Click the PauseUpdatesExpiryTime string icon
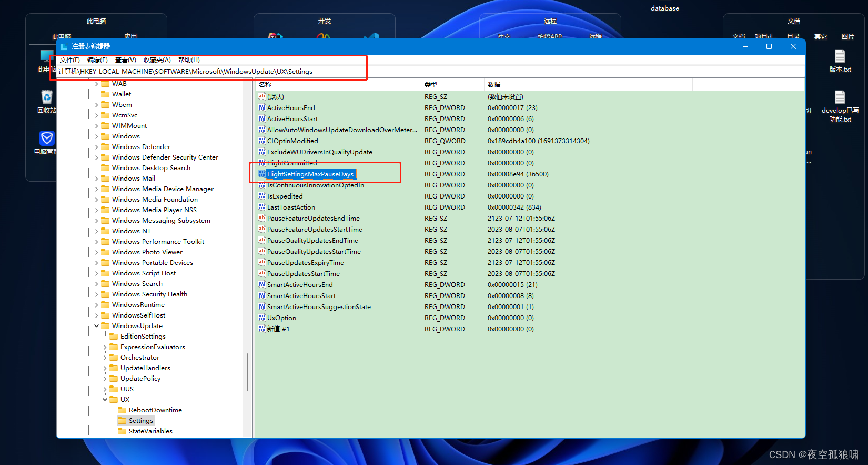Viewport: 868px width, 465px height. tap(261, 262)
